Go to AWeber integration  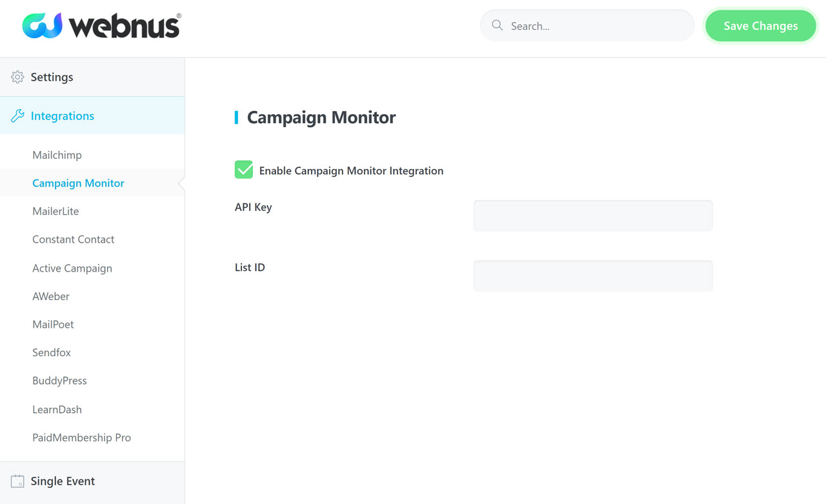[51, 296]
